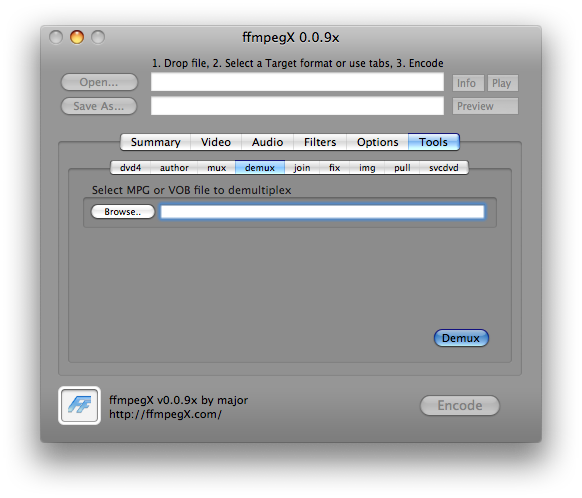Select the demux subtab
The height and width of the screenshot is (498, 582).
pos(260,168)
